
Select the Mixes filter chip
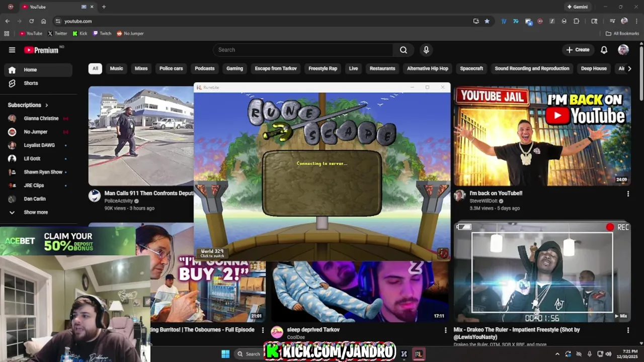pos(141,68)
